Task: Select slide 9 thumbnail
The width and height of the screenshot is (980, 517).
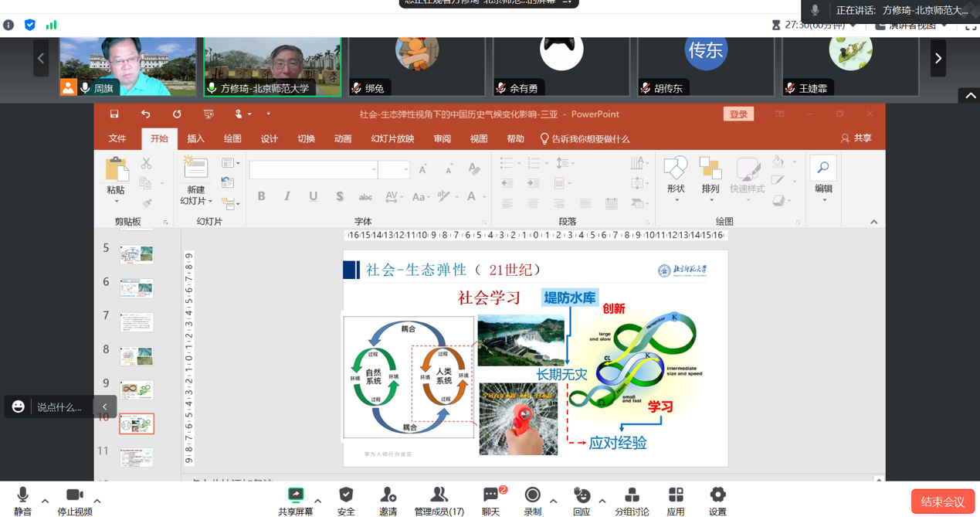Action: 137,389
